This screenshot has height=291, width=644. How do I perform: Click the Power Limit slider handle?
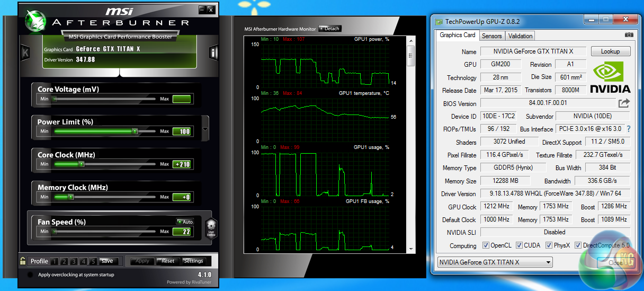click(135, 131)
